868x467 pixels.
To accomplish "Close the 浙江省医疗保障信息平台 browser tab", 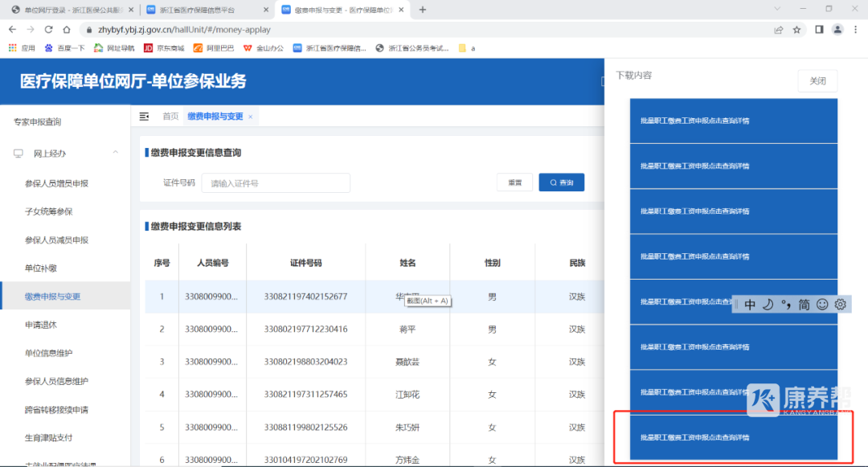I will (x=266, y=10).
